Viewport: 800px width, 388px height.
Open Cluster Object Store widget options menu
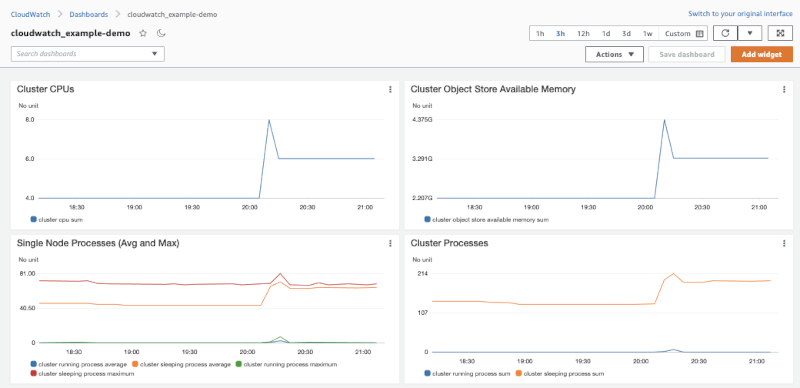pos(784,89)
